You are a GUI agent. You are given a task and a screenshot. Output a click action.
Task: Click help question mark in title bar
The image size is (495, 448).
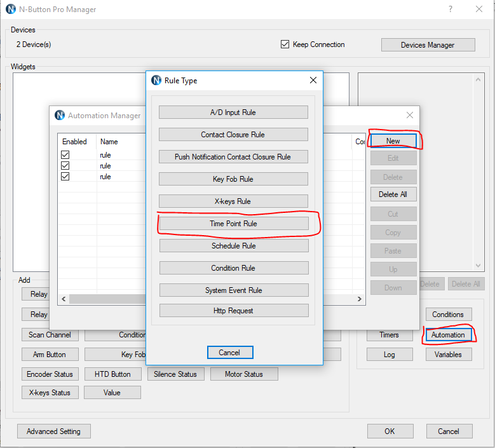(x=451, y=9)
